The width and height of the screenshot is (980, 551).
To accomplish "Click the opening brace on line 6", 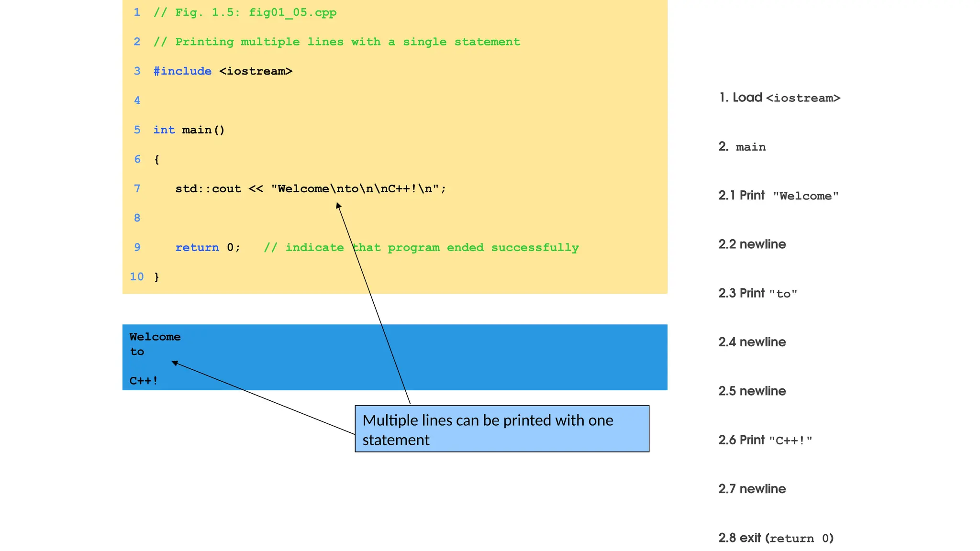I will tap(156, 159).
